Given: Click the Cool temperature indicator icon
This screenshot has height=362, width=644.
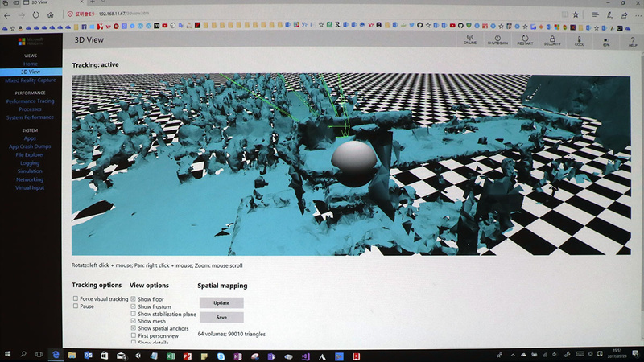Looking at the screenshot, I should [579, 40].
